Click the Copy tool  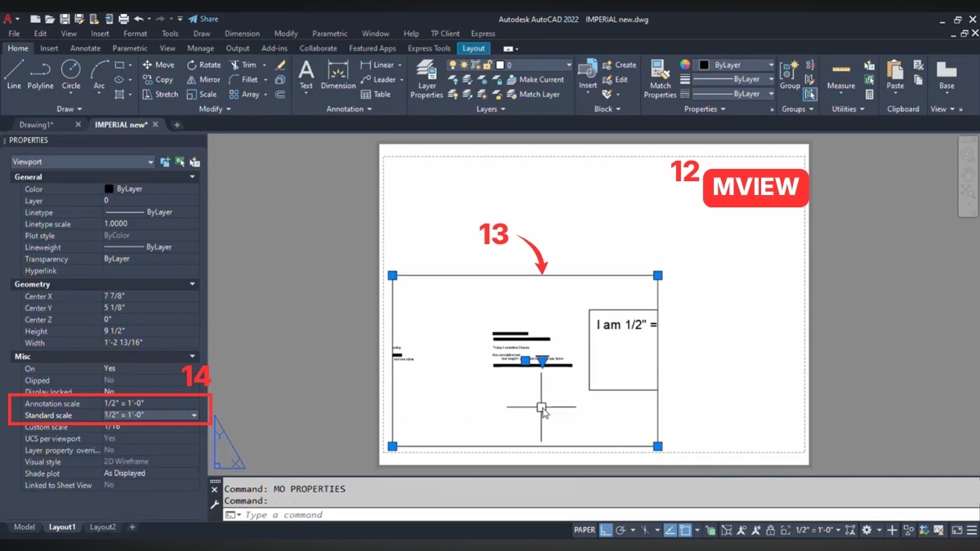[x=158, y=79]
